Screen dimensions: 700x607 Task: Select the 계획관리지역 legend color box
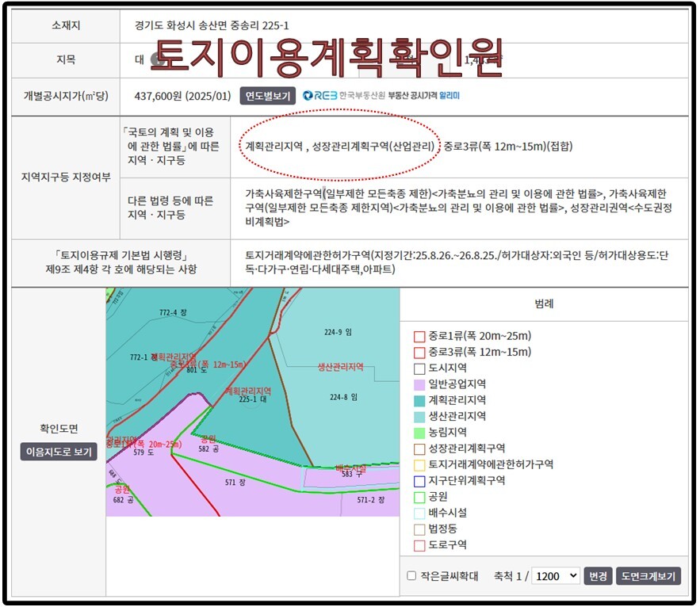417,399
